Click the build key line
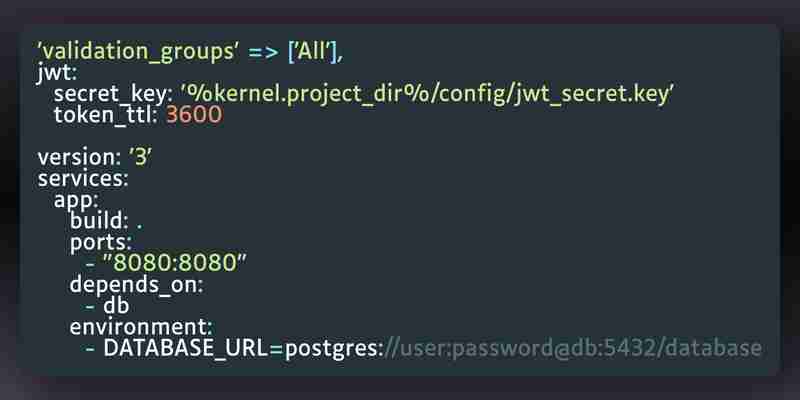 coord(106,221)
